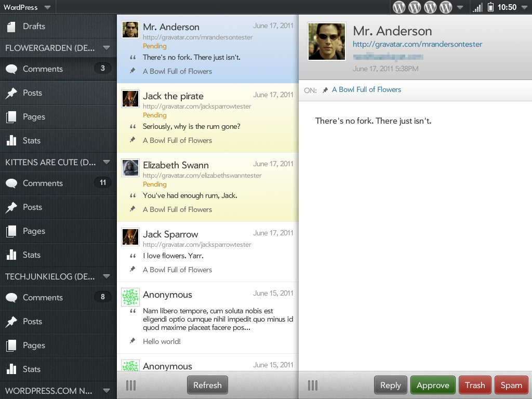Viewport: 532px width, 399px height.
Task: Approve the Mr. Anderson comment
Action: pyautogui.click(x=433, y=385)
